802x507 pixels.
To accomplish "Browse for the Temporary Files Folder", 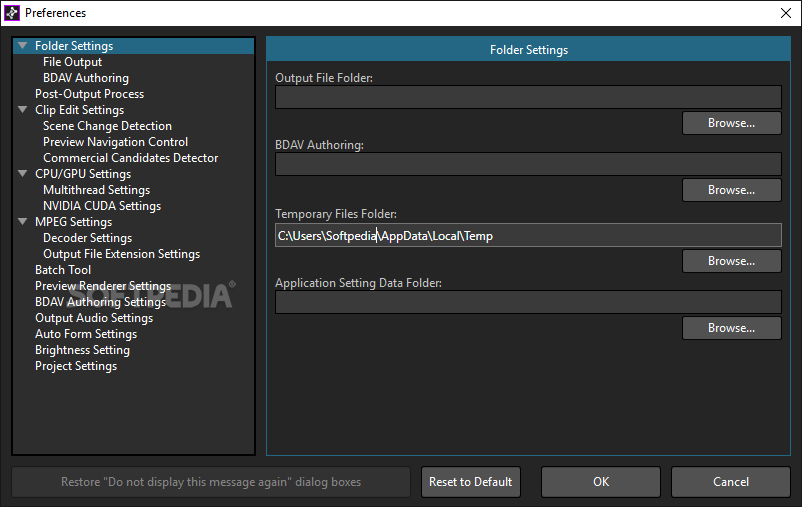I will [x=731, y=261].
